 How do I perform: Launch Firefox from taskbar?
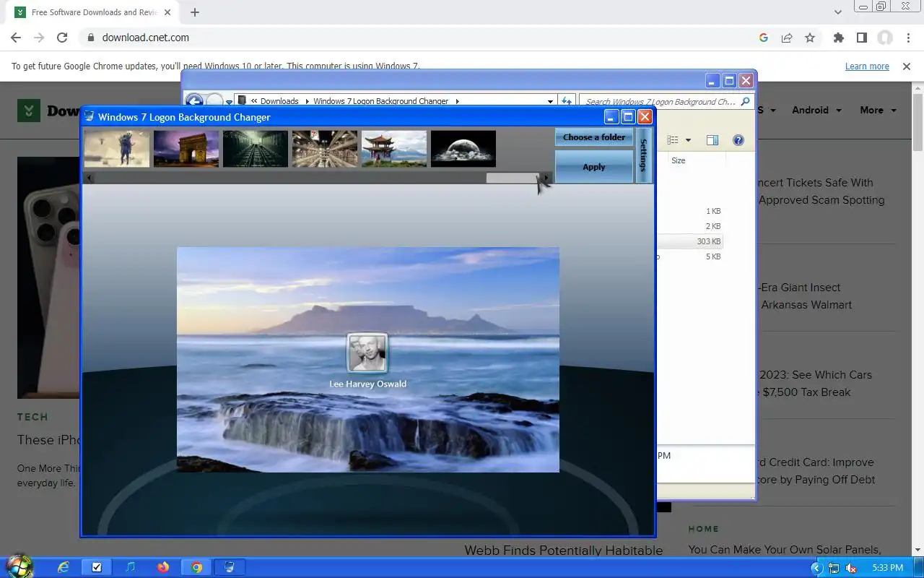tap(163, 567)
